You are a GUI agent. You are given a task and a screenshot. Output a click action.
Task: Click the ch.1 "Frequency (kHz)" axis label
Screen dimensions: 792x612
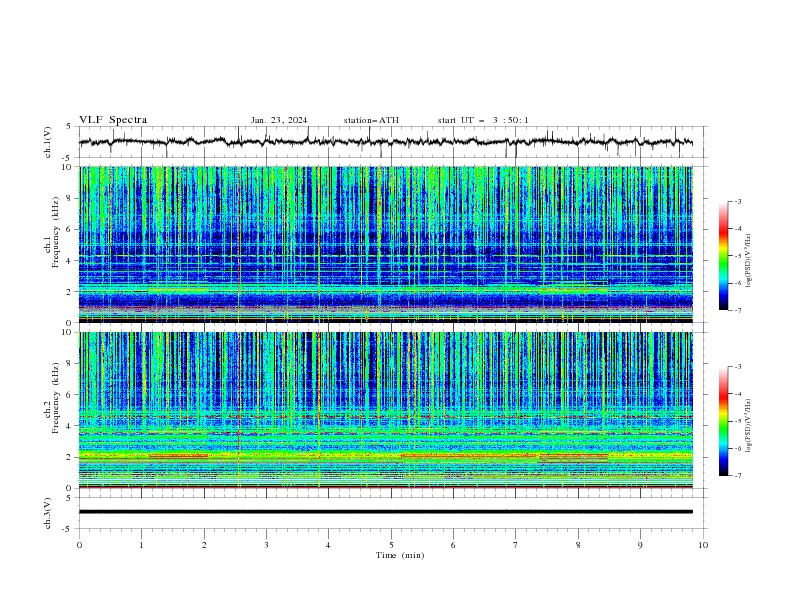click(x=56, y=232)
